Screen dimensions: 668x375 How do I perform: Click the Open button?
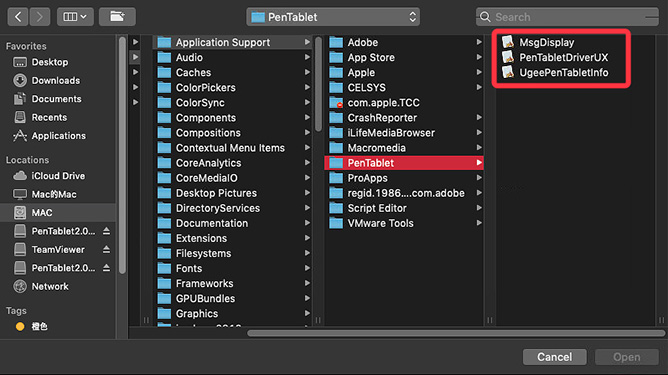point(627,357)
